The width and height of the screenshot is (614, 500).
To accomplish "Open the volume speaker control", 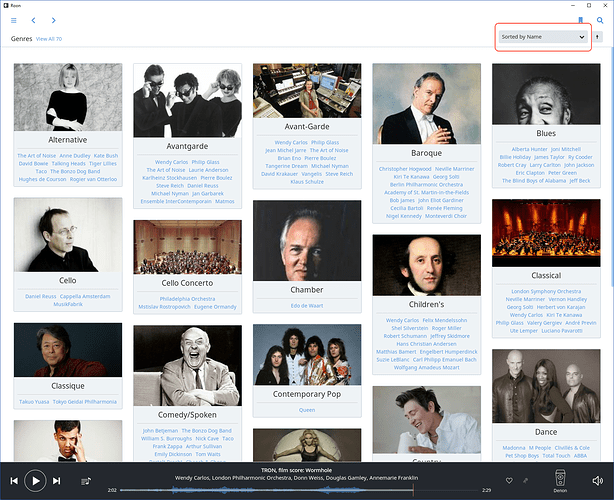I will (x=597, y=481).
